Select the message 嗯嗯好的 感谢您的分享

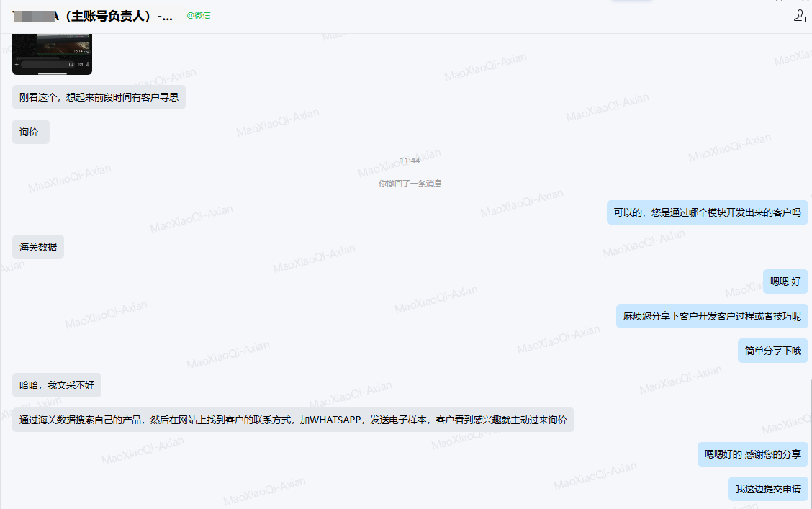(753, 454)
